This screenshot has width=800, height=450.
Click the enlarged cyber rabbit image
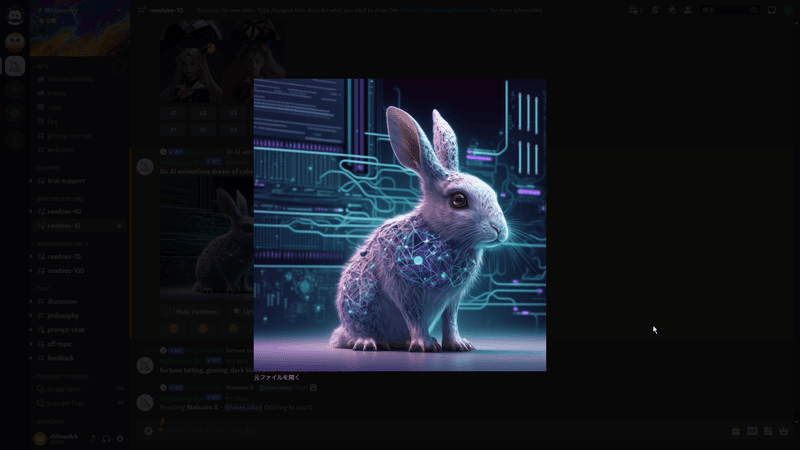400,225
